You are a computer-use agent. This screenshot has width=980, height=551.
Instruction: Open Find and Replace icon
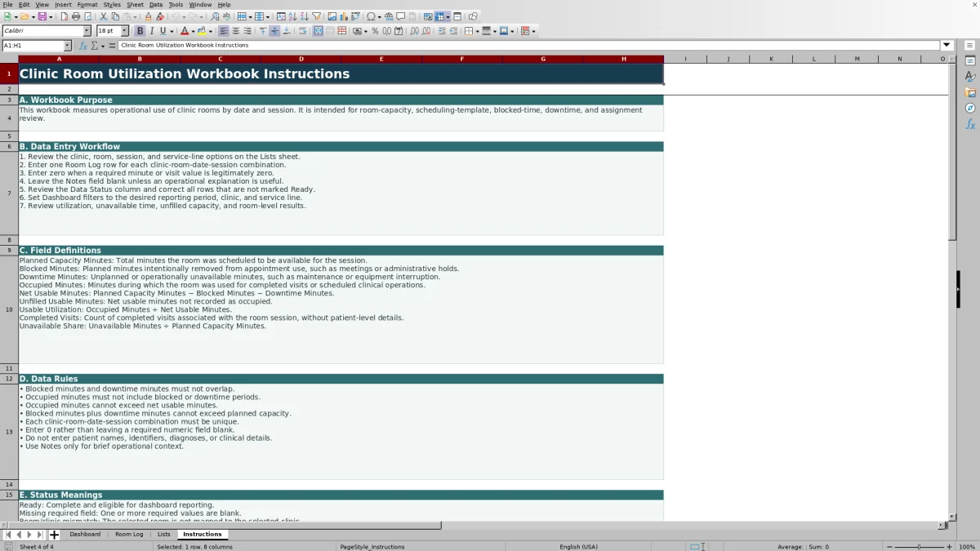(x=215, y=16)
